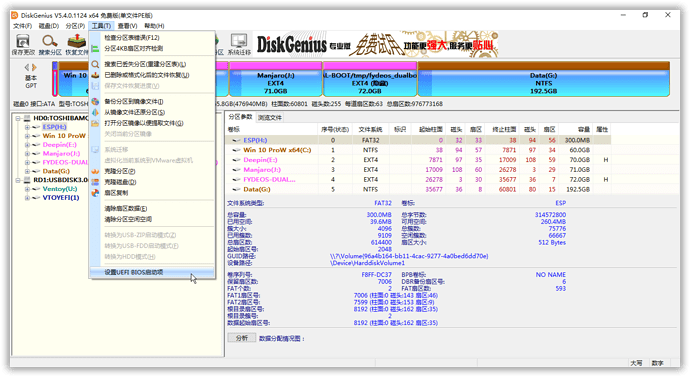690x376 pixels.
Task: Click the orange next-disk arrow icon
Action: click(x=34, y=67)
